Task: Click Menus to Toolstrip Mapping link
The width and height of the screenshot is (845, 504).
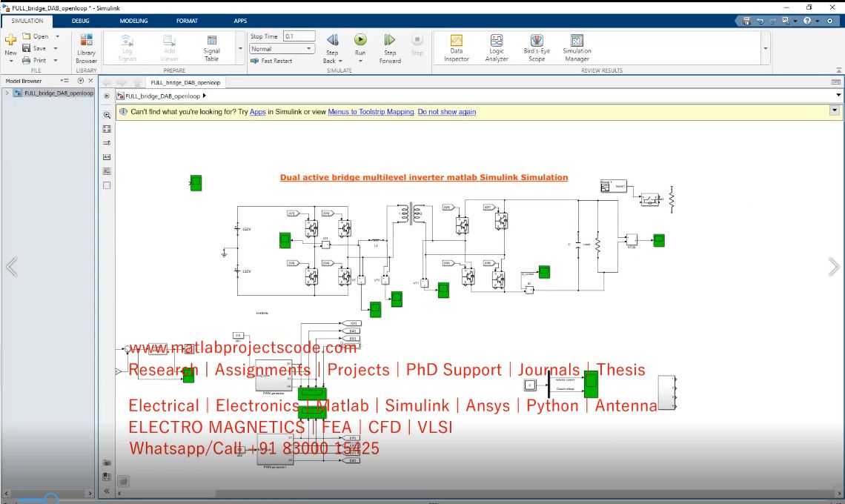Action: [371, 112]
